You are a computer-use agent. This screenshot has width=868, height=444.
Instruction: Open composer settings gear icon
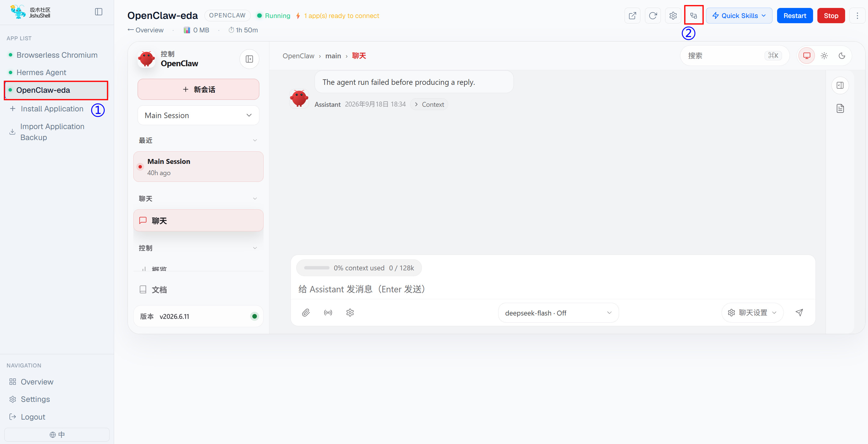[x=350, y=312]
